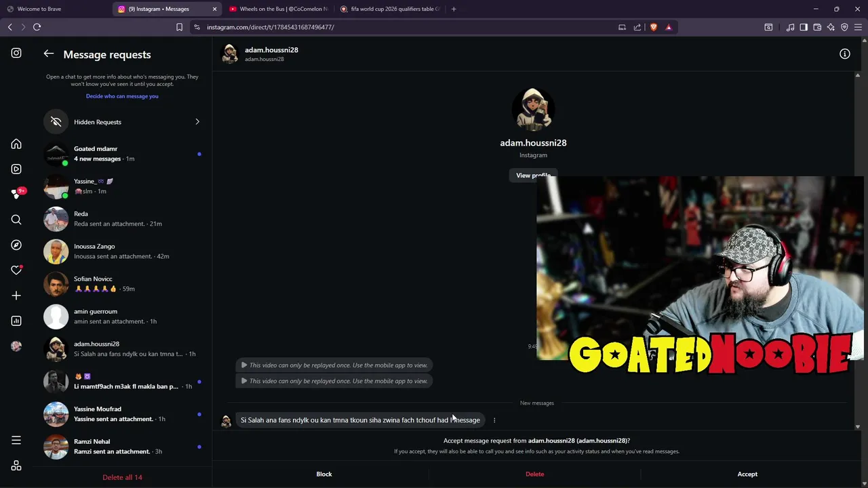The height and width of the screenshot is (488, 868).
Task: Open Reda message request
Action: click(122, 219)
